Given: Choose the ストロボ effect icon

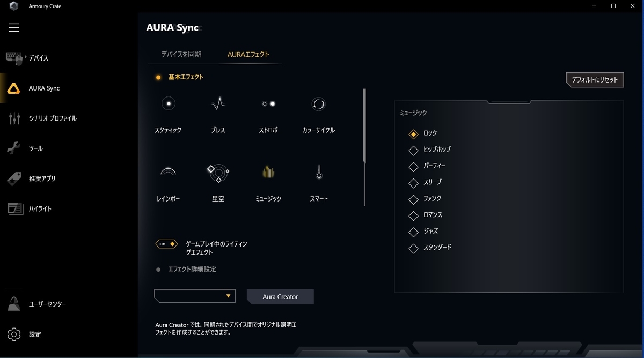Looking at the screenshot, I should coord(268,103).
